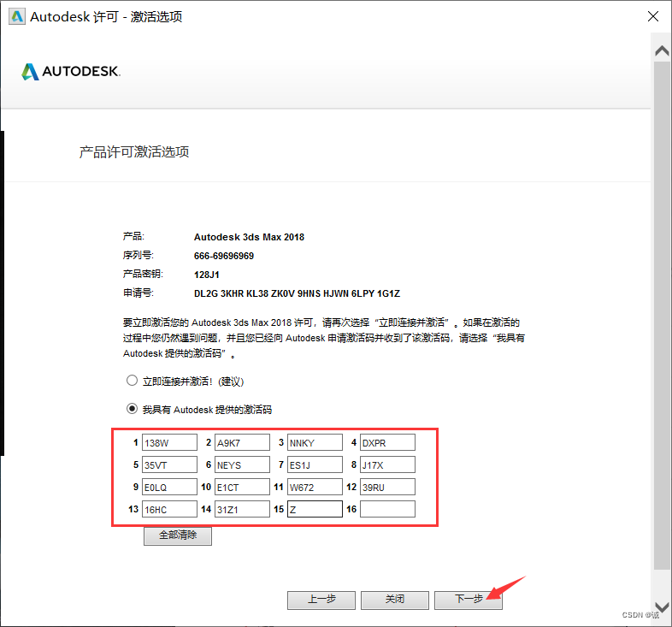Click activation code field 9 containing E0LQ
672x627 pixels.
170,488
